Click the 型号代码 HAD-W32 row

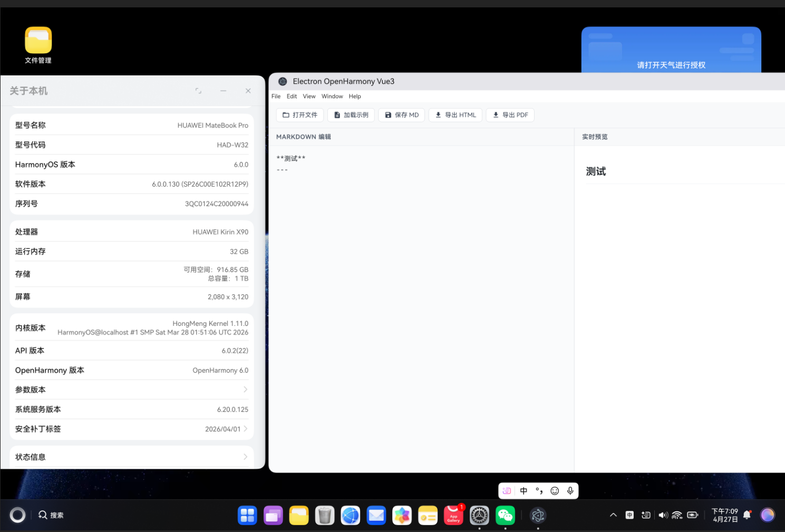tap(131, 145)
